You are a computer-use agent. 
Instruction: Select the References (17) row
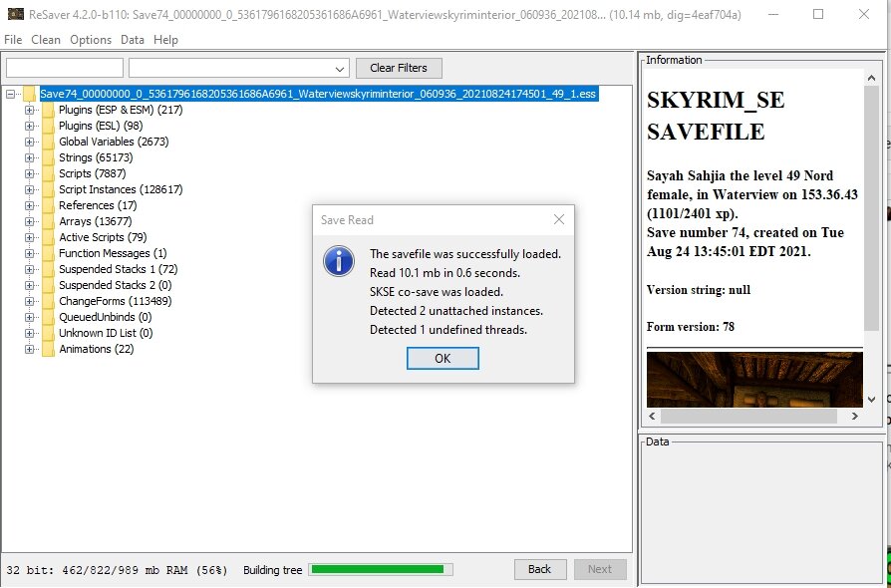click(97, 205)
